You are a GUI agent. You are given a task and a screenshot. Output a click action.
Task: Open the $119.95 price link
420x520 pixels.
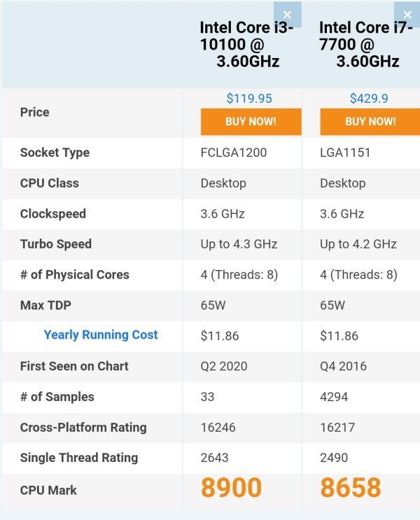(249, 99)
